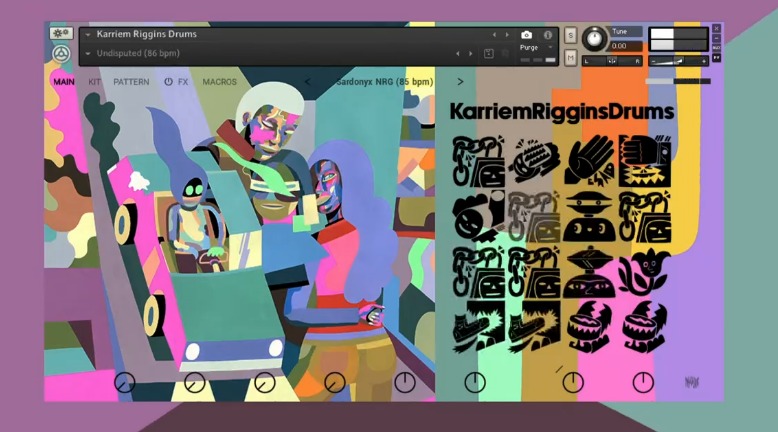Viewport: 778px width, 432px height.
Task: Click the KarriemRigginsDrums title logo
Action: pos(562,111)
